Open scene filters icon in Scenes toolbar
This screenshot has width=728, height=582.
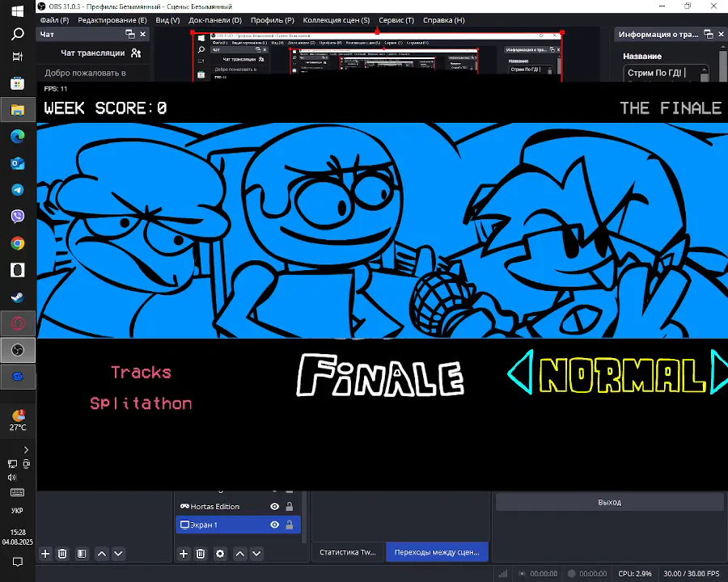point(82,553)
